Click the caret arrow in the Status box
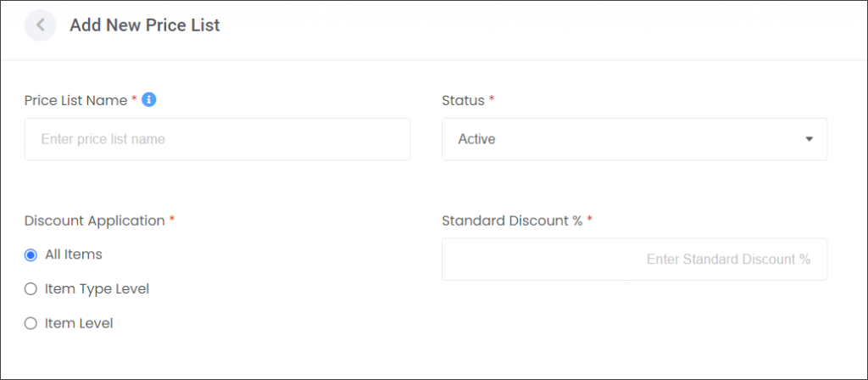The width and height of the screenshot is (868, 380). 809,139
